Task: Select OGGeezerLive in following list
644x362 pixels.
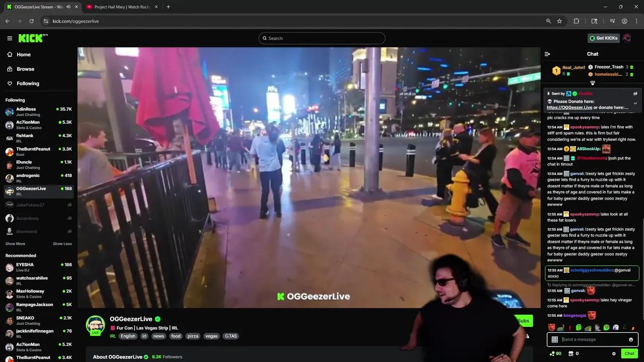Action: 38,191
